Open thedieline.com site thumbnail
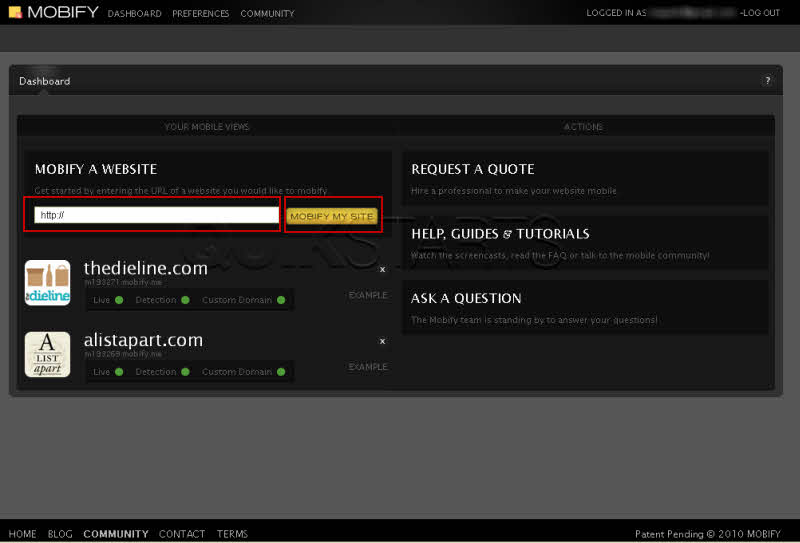800x543 pixels. click(47, 283)
